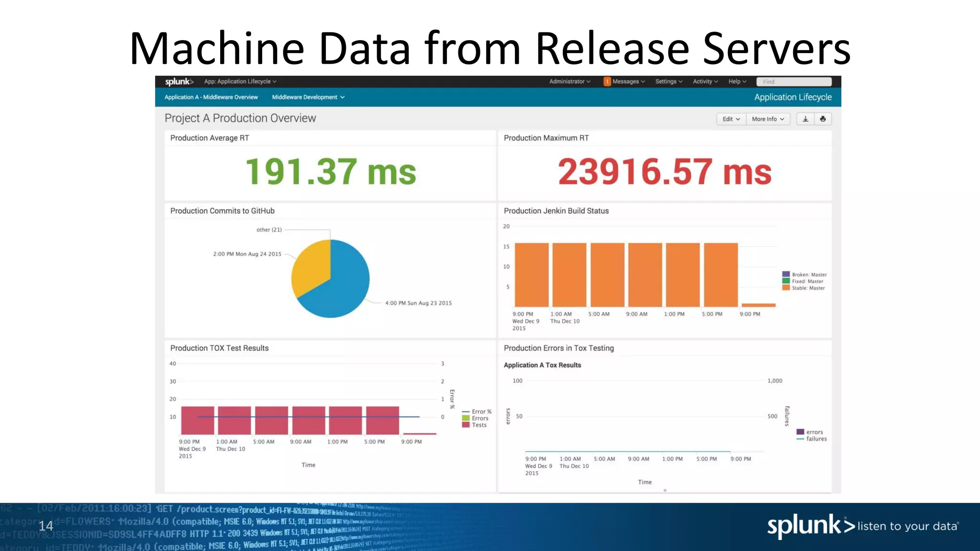The width and height of the screenshot is (980, 551).
Task: Open the Messages menu
Action: (628, 82)
